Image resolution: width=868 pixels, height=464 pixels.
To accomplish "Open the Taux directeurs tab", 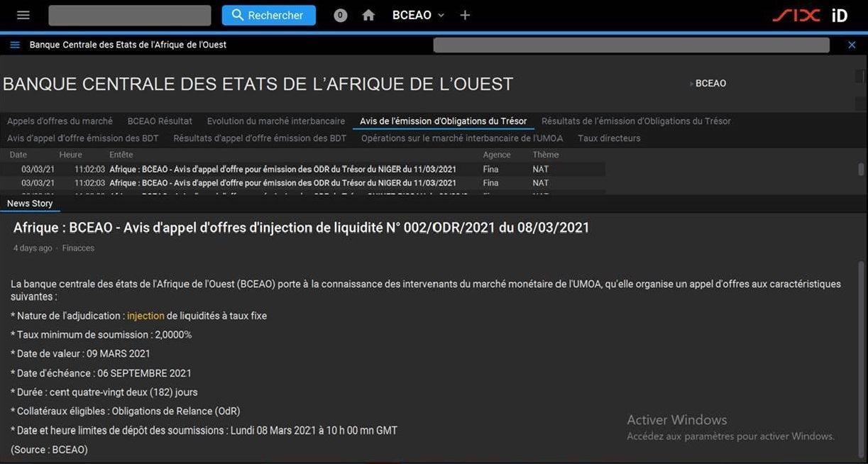I will click(609, 138).
